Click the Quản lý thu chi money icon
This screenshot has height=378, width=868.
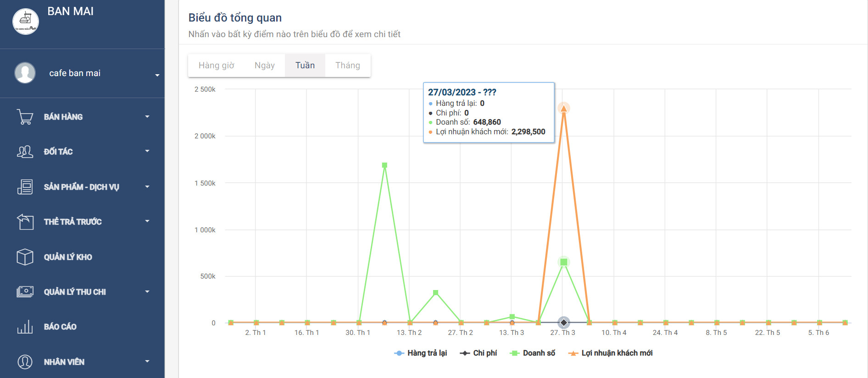click(25, 292)
